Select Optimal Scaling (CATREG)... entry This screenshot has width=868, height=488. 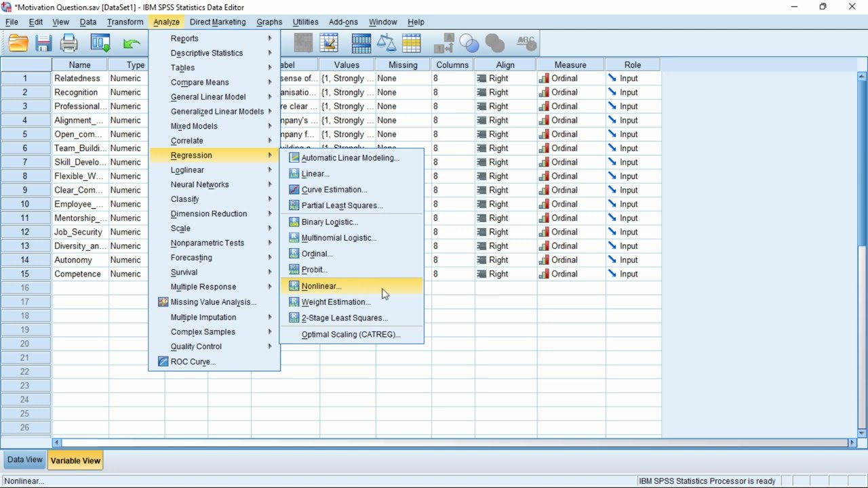[352, 334]
